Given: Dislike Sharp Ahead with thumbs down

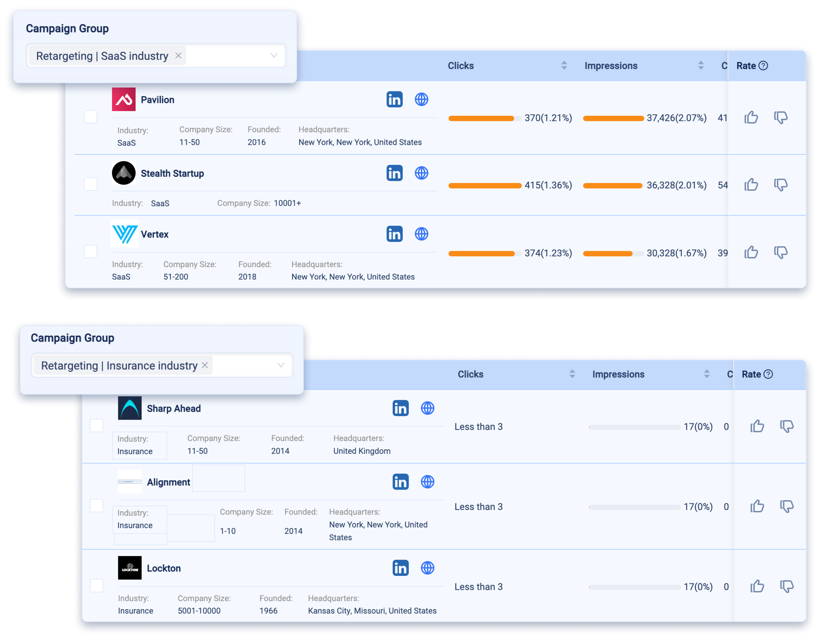Looking at the screenshot, I should (x=787, y=427).
